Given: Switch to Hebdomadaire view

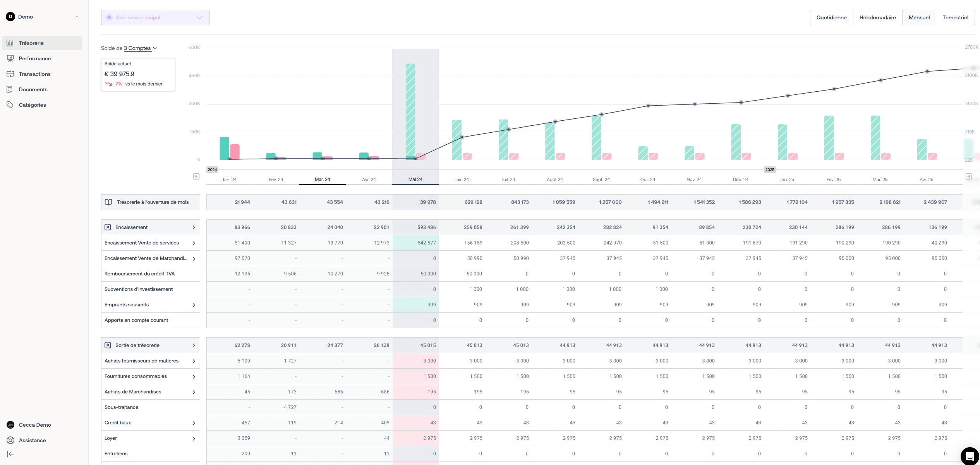Looking at the screenshot, I should (x=877, y=17).
